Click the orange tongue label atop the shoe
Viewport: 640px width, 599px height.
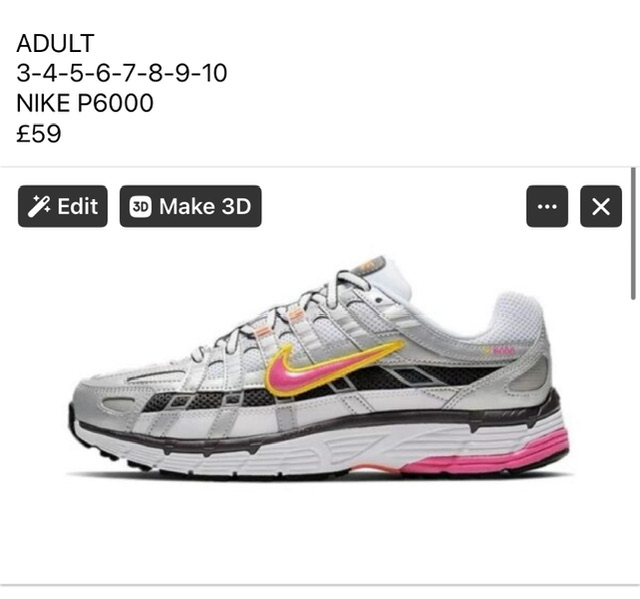(369, 264)
